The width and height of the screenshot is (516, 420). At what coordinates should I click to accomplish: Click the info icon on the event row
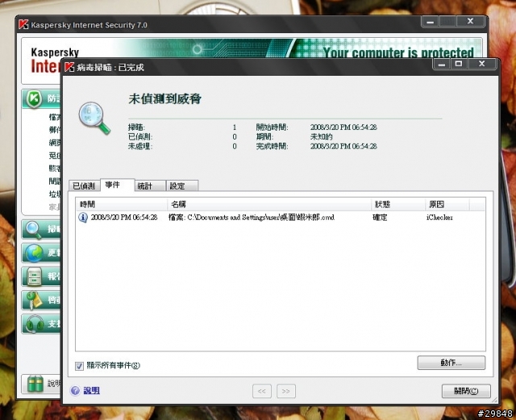click(82, 218)
